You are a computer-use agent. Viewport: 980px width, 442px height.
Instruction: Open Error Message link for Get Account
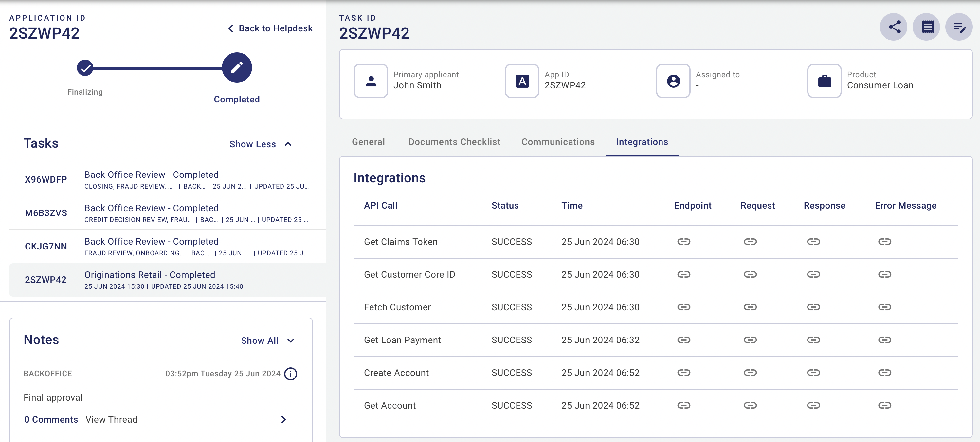tap(884, 405)
